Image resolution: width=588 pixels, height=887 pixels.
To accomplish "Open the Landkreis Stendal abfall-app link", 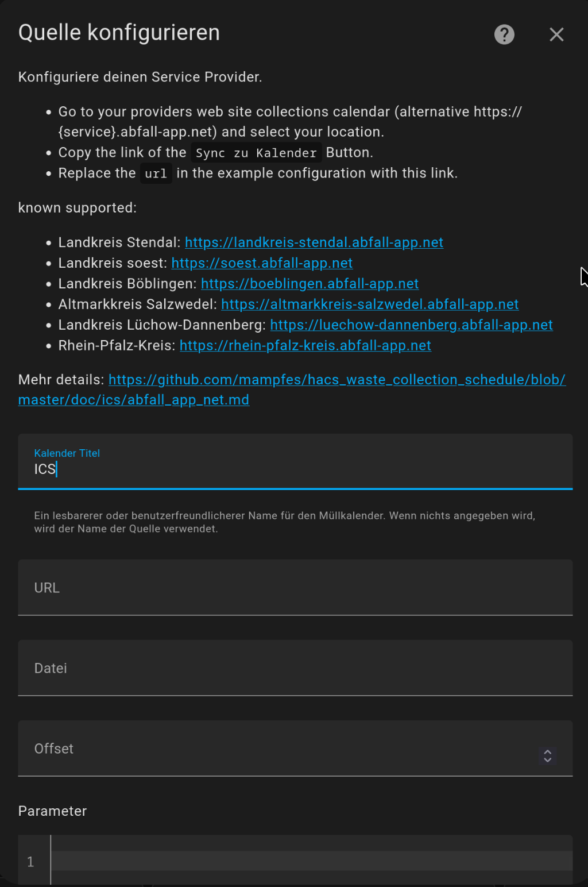I will (x=314, y=242).
